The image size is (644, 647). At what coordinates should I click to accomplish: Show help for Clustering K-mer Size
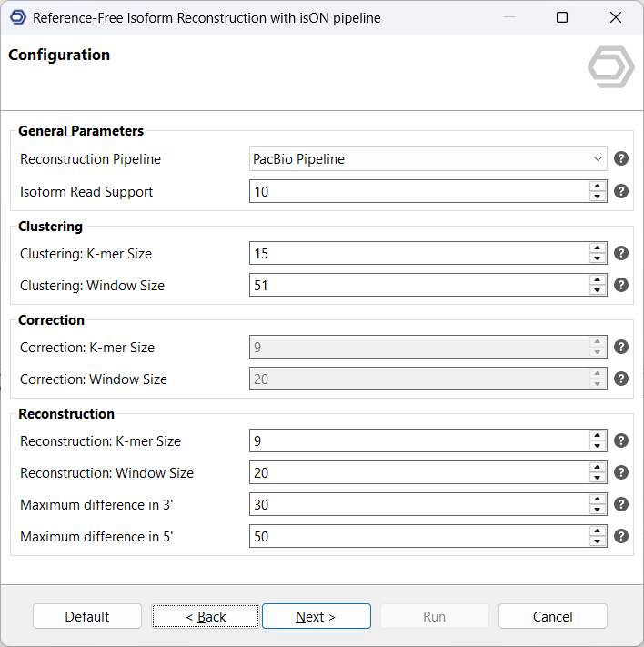click(621, 253)
